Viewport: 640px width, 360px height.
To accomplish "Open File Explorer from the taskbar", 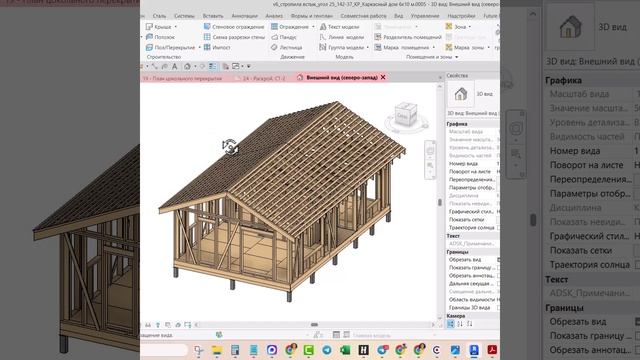I will tap(217, 350).
